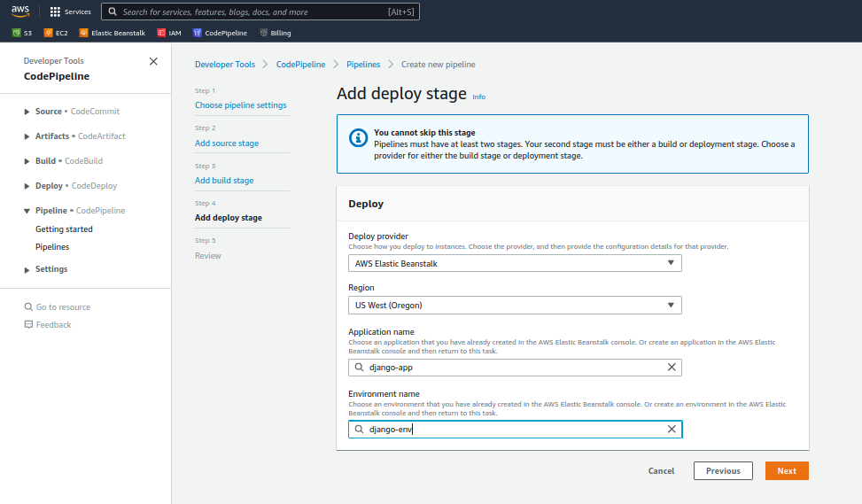The width and height of the screenshot is (862, 504).
Task: Open the CodePipeline shortcut icon
Action: 198,33
